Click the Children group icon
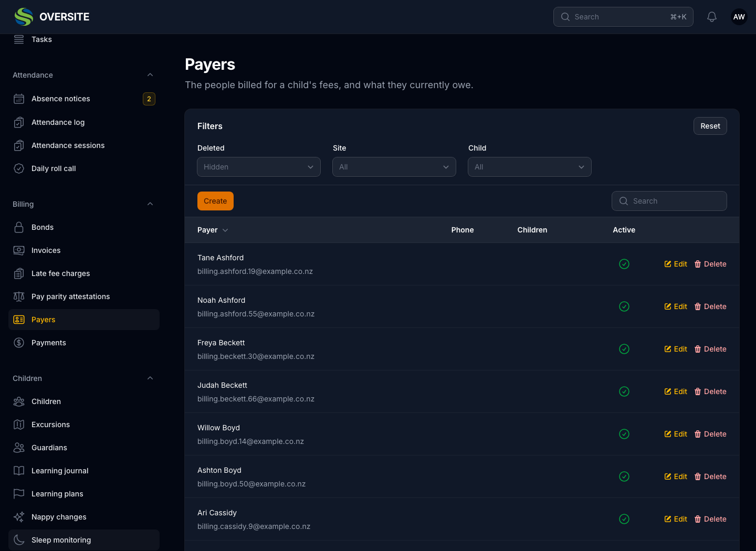 (19, 401)
